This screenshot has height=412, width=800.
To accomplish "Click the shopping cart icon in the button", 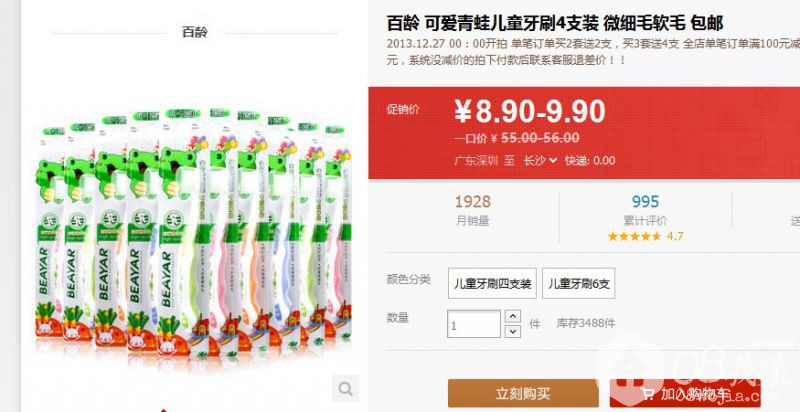I will pyautogui.click(x=648, y=394).
